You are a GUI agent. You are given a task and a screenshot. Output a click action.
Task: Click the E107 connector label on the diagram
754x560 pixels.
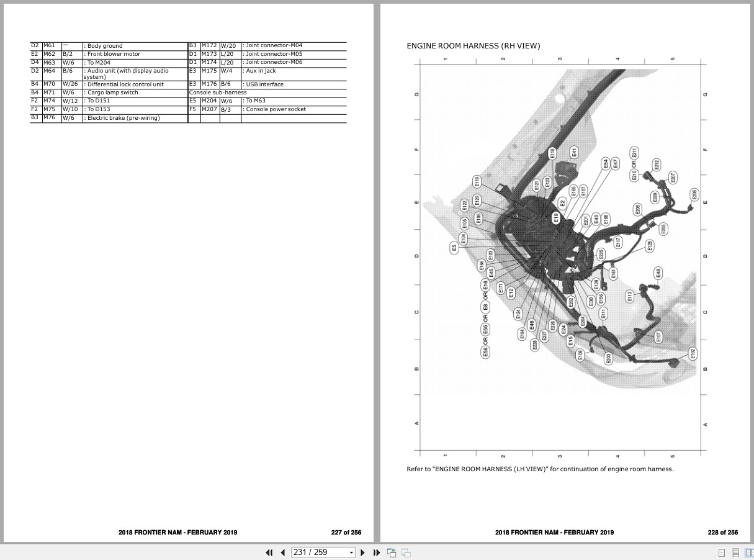coord(658,337)
